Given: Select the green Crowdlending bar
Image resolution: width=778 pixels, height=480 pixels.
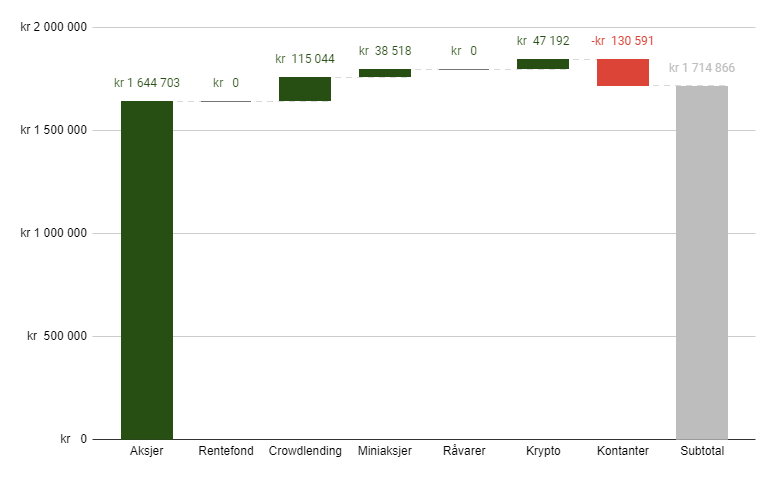Looking at the screenshot, I should click(x=305, y=89).
